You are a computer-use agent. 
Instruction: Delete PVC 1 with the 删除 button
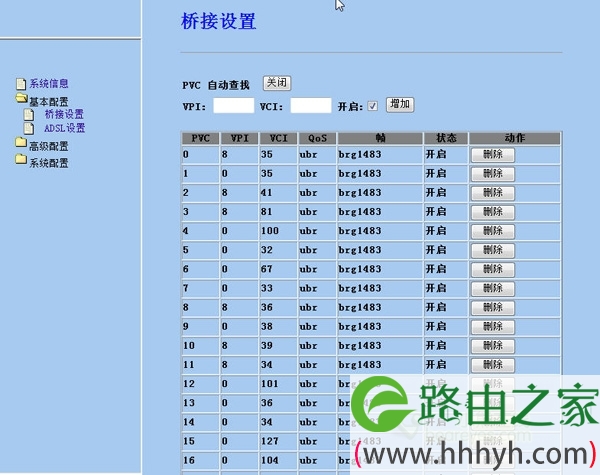click(492, 174)
